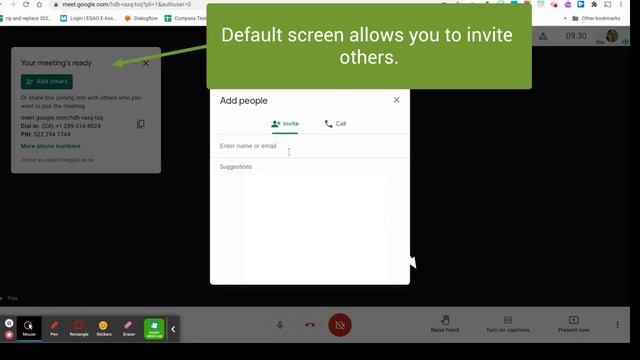Turn the camera back on with the red button
Viewport: 640px width, 360px height.
pyautogui.click(x=340, y=325)
